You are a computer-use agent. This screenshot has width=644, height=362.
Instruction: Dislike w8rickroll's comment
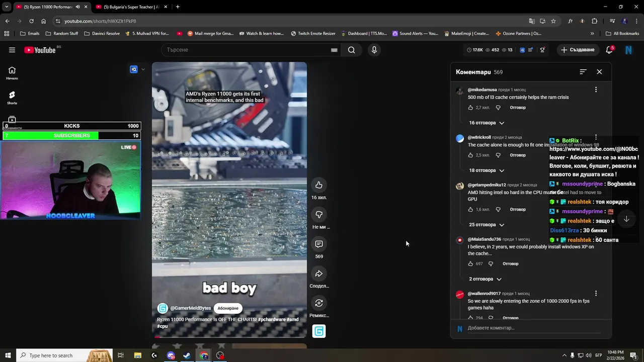point(498,155)
